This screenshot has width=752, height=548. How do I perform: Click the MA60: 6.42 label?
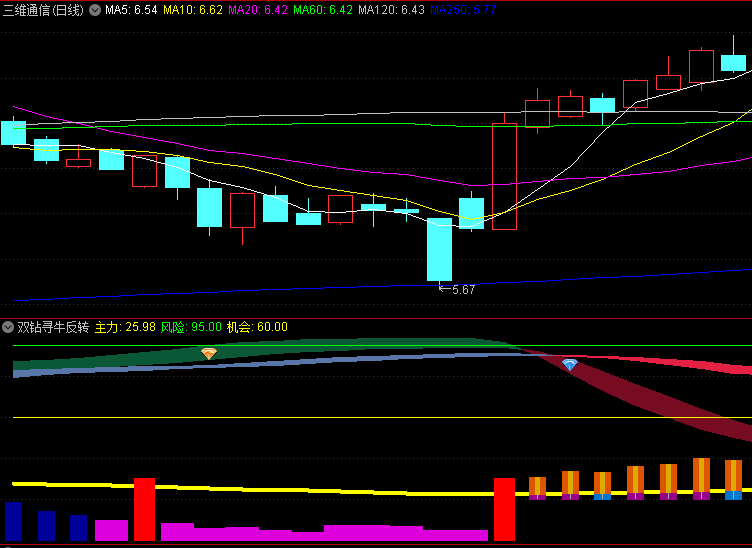click(323, 10)
